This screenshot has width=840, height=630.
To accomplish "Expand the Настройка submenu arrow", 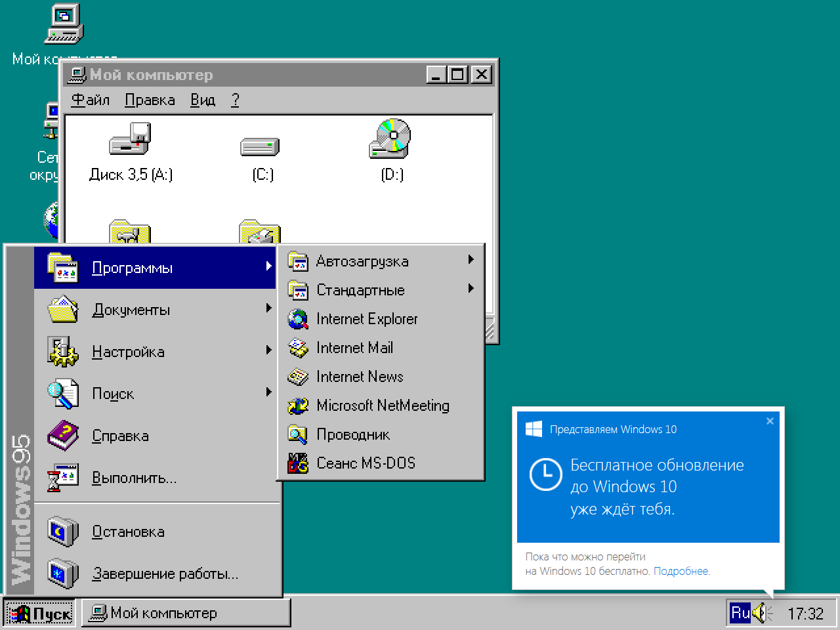I will pyautogui.click(x=268, y=350).
